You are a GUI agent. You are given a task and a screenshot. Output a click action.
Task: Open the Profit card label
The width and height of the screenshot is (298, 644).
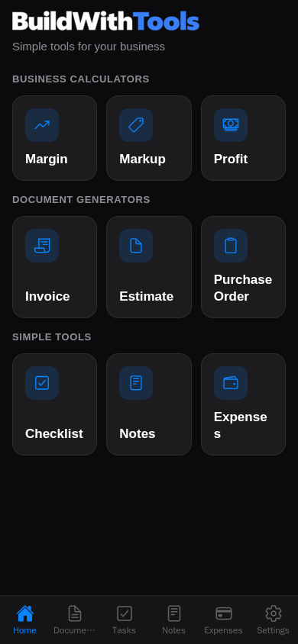[231, 159]
